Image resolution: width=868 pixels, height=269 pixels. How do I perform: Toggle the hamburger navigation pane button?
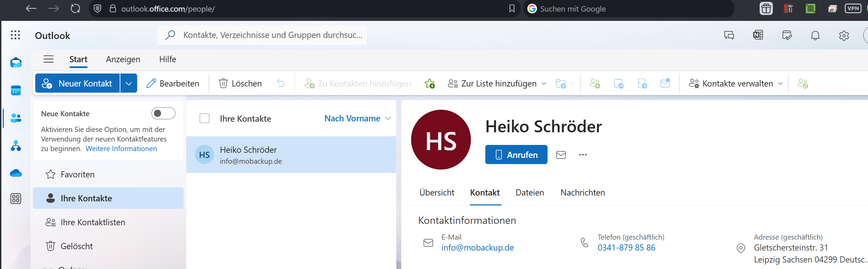tap(49, 59)
